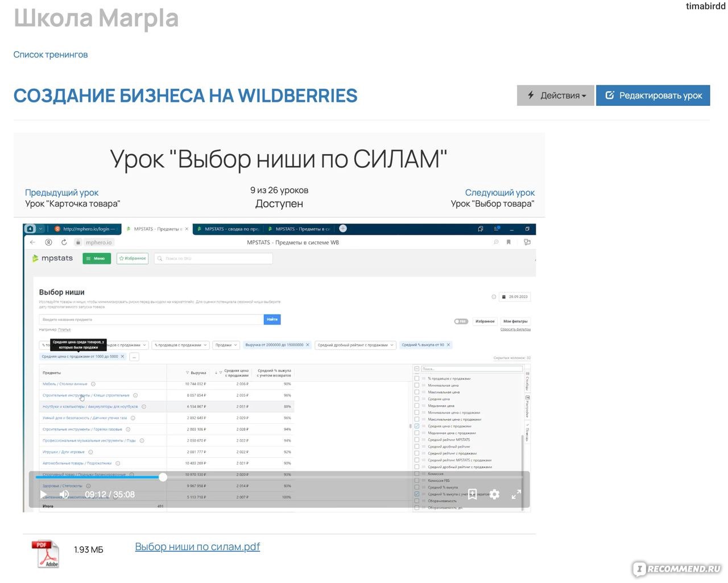Go to Предыдущий урок

[x=61, y=193]
